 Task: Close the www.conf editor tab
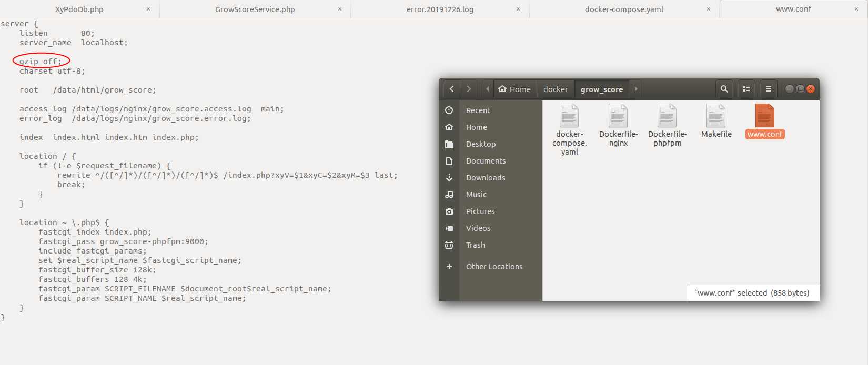pyautogui.click(x=856, y=9)
